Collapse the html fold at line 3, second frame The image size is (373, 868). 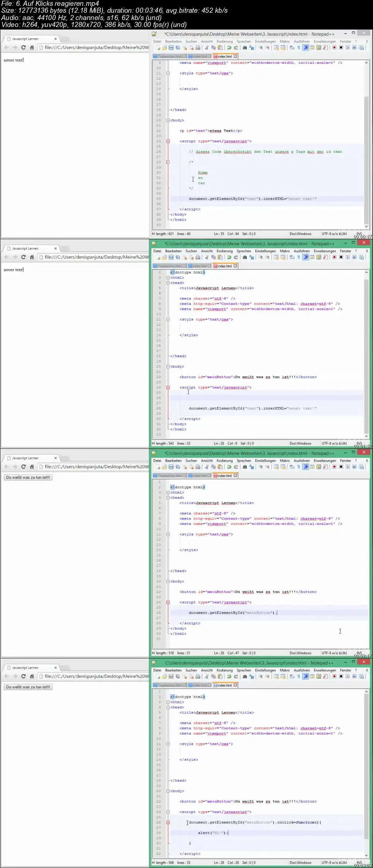point(168,278)
